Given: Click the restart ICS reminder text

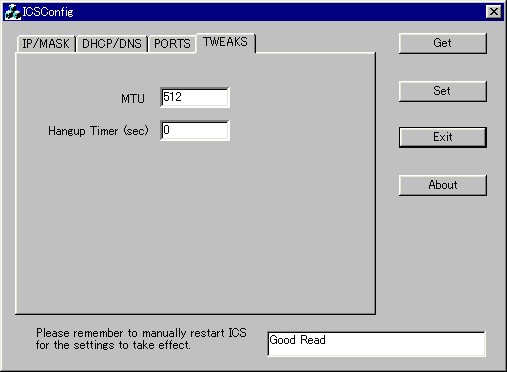Looking at the screenshot, I should [141, 339].
